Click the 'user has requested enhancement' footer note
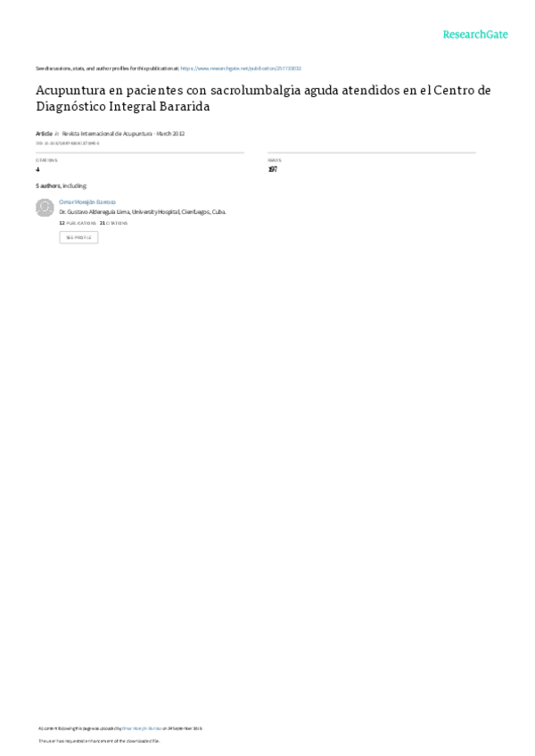535x756 pixels. [x=99, y=741]
